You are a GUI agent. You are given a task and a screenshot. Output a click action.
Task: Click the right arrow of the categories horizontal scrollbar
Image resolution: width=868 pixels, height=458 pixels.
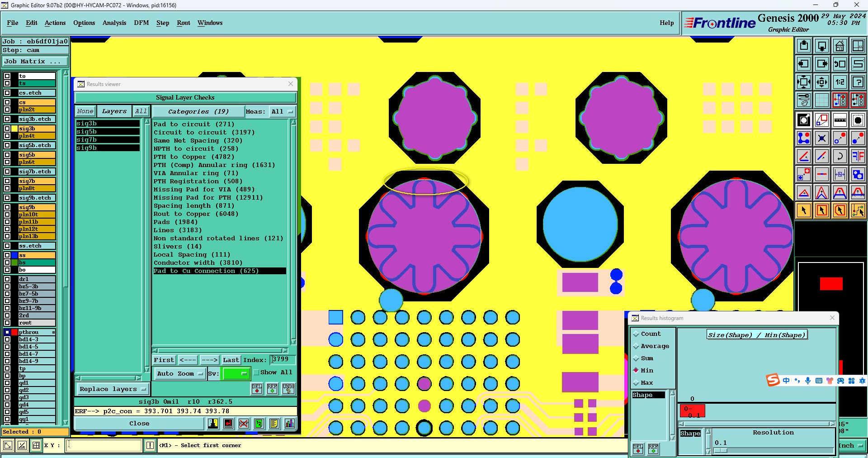pos(285,350)
